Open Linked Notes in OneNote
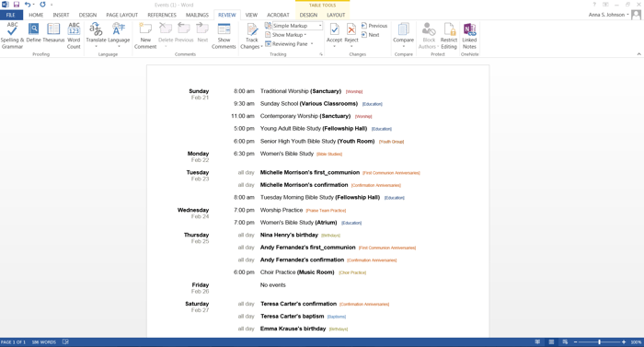 point(469,36)
